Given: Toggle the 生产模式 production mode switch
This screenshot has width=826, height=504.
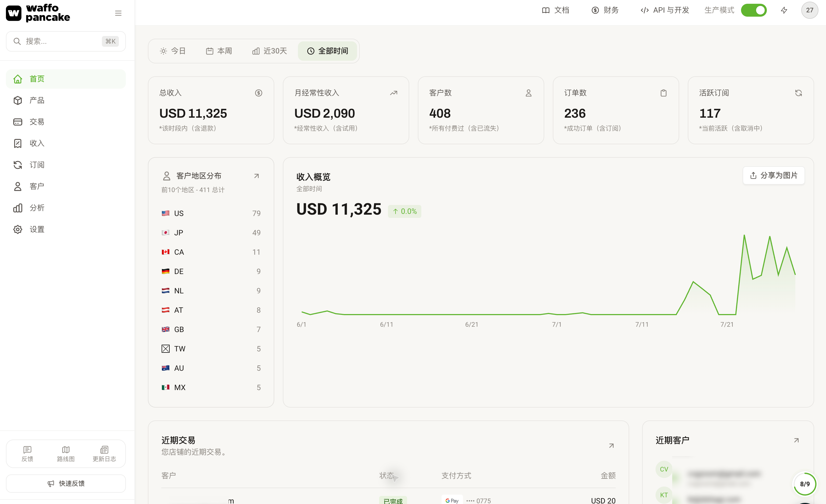Looking at the screenshot, I should [754, 10].
